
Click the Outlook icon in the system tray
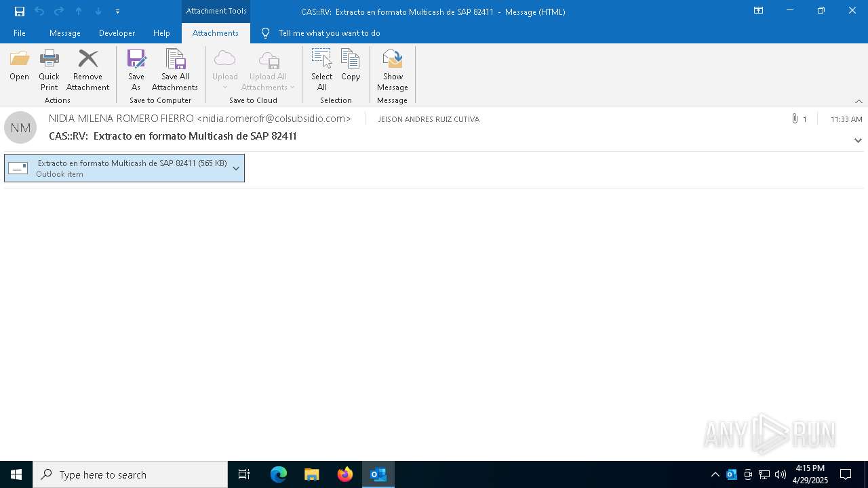pyautogui.click(x=732, y=474)
